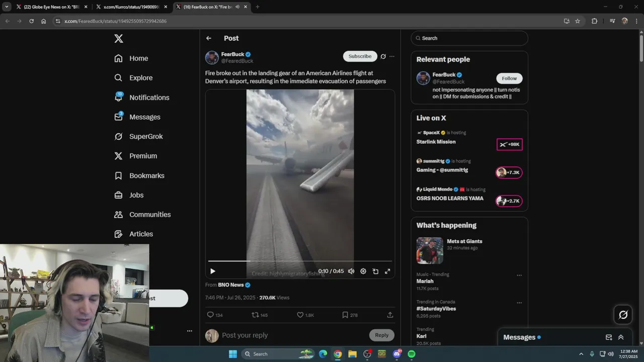Share the post via the share icon
The height and width of the screenshot is (362, 644).
click(390, 315)
